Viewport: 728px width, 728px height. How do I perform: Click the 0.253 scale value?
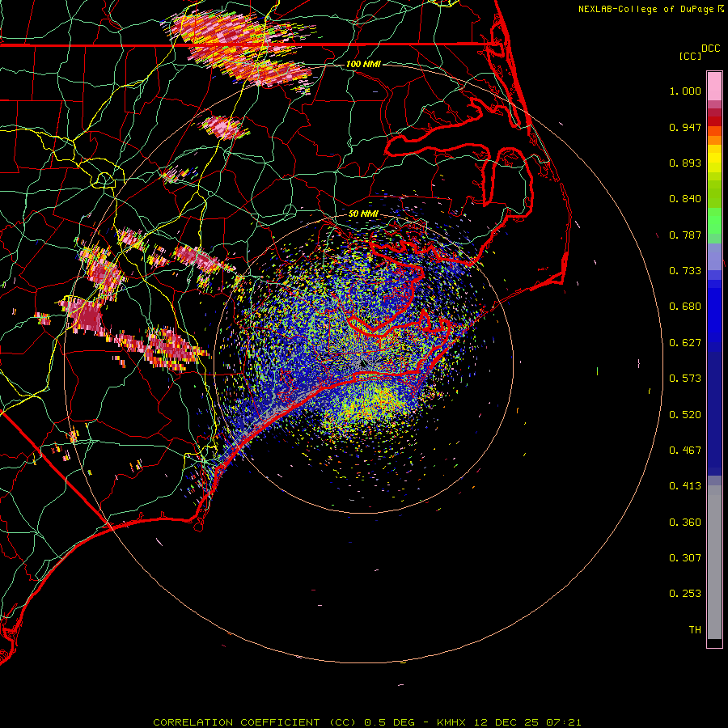[x=685, y=595]
